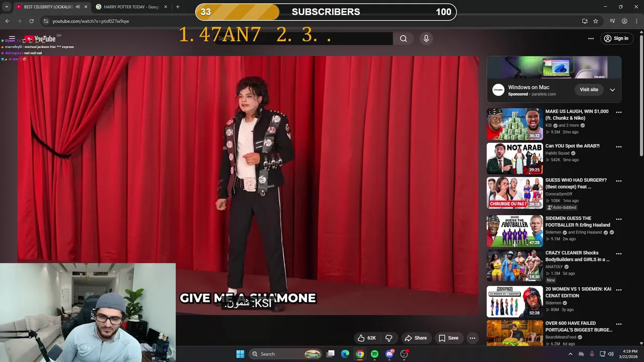Go back in browser history

point(7,21)
